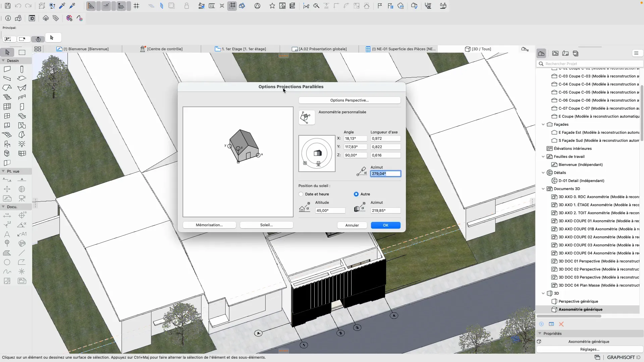
Task: Select the Arrow selection tool
Action: click(7, 52)
